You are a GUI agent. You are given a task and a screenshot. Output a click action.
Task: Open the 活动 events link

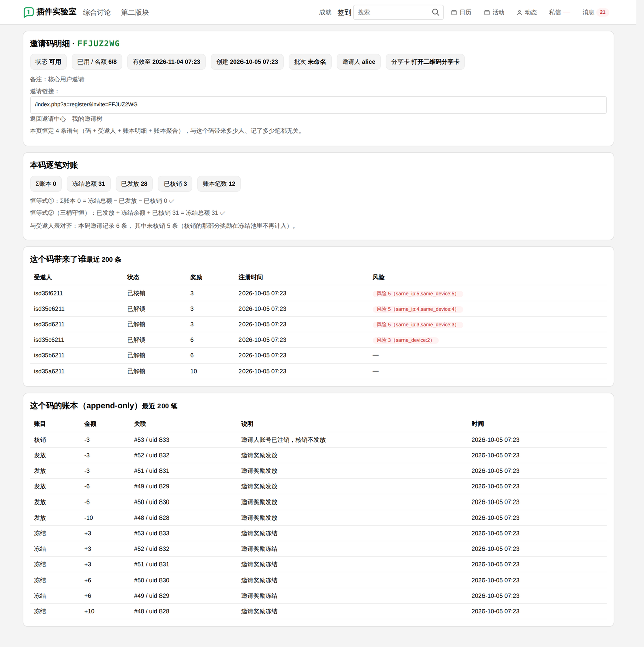494,12
